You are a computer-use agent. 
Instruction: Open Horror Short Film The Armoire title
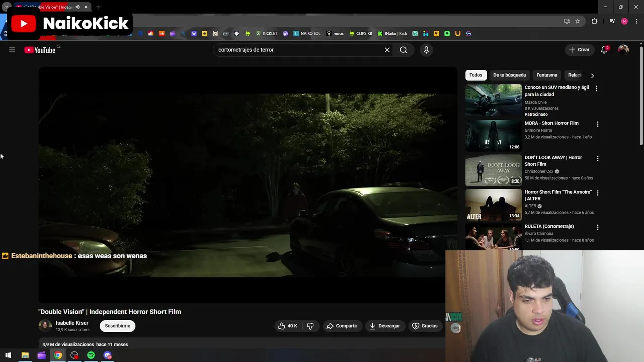pyautogui.click(x=558, y=195)
